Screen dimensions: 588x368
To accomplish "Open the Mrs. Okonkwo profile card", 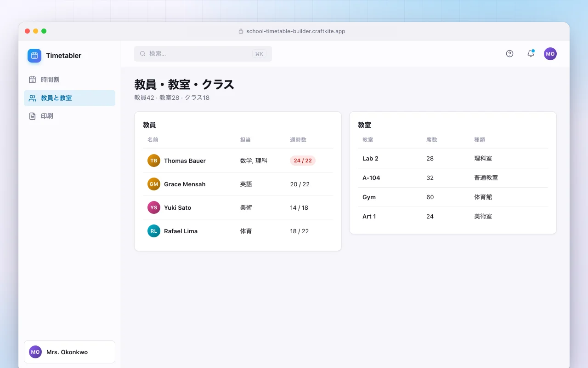I will (x=69, y=352).
